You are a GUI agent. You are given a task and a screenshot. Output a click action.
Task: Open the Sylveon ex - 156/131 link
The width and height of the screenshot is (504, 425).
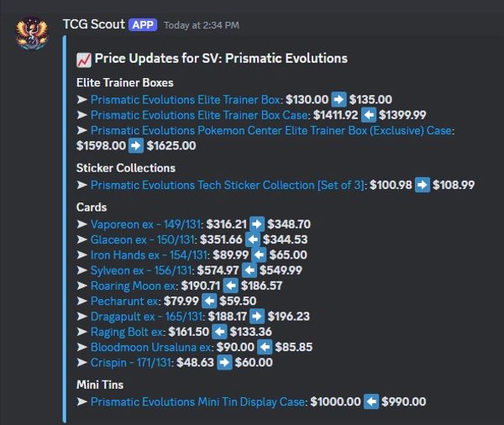[142, 270]
